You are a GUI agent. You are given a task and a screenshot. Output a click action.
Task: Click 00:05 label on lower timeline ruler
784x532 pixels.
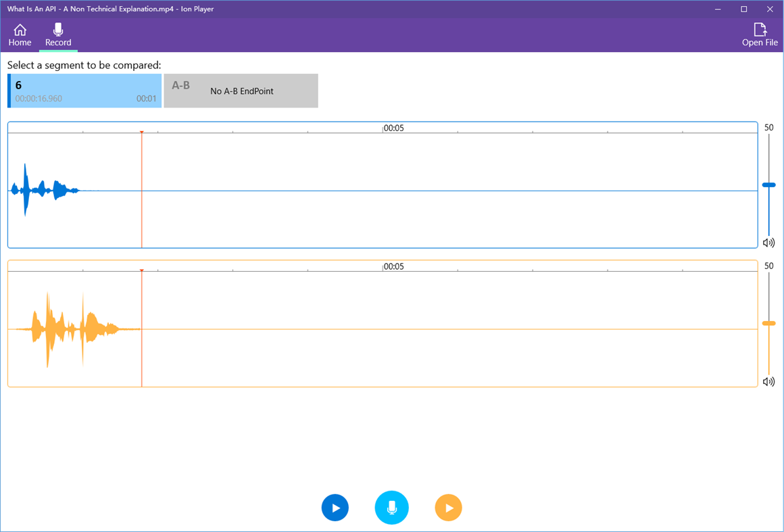click(393, 266)
